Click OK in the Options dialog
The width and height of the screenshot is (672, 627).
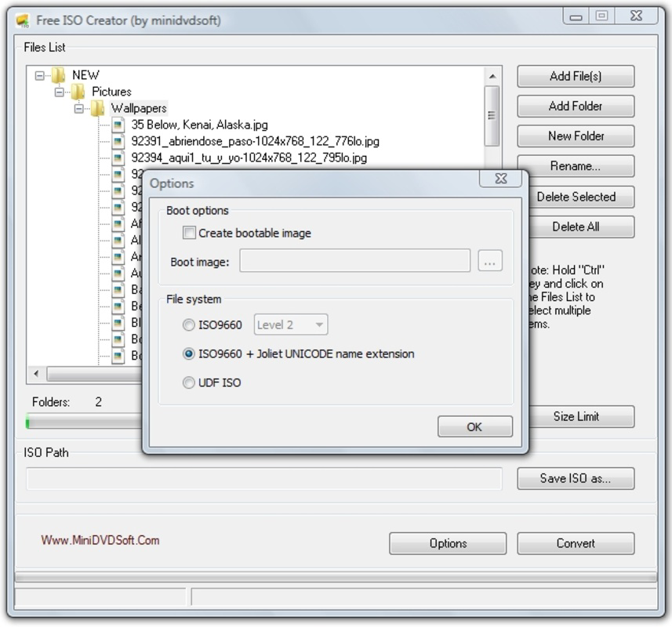click(474, 426)
